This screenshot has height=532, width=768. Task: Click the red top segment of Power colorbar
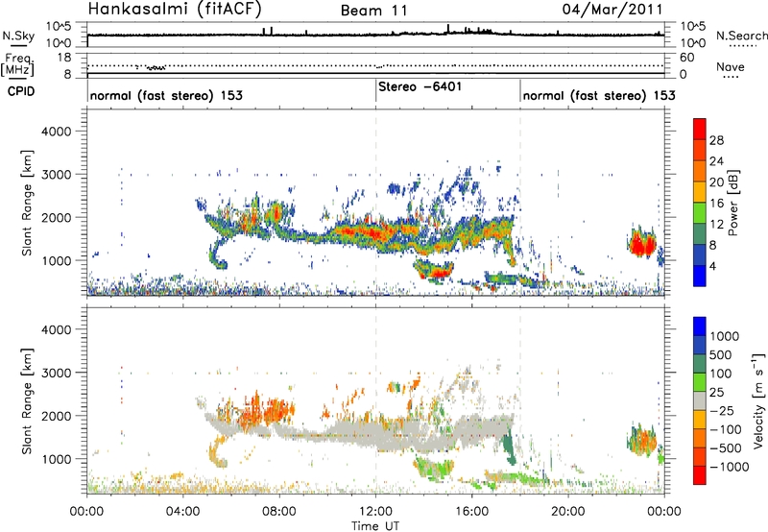[700, 130]
